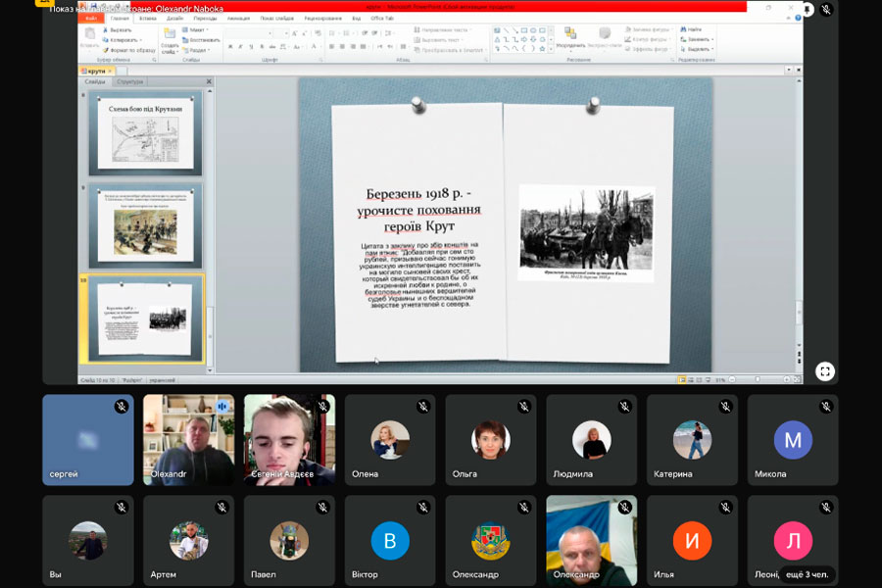Open the Layout (Макет) dropdown
The image size is (882, 588).
click(198, 30)
